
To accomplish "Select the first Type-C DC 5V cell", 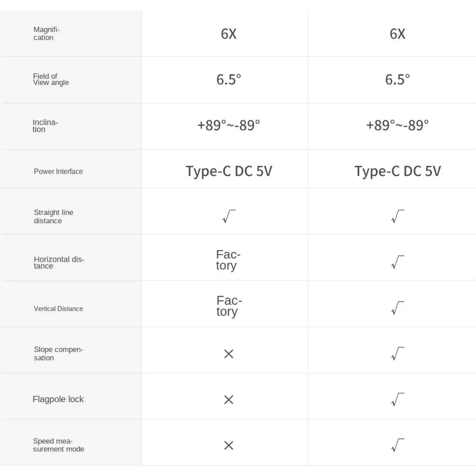I will pos(229,171).
